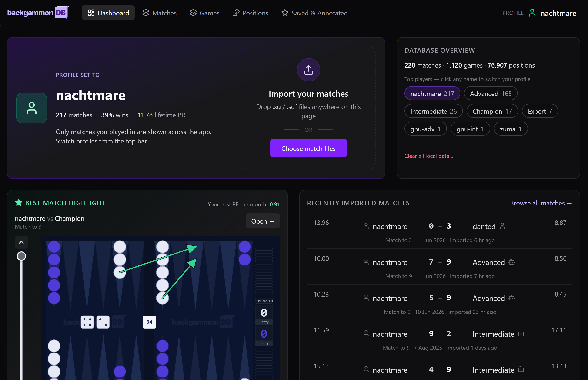Image resolution: width=588 pixels, height=380 pixels.
Task: Click the 1,120 games count
Action: click(464, 65)
